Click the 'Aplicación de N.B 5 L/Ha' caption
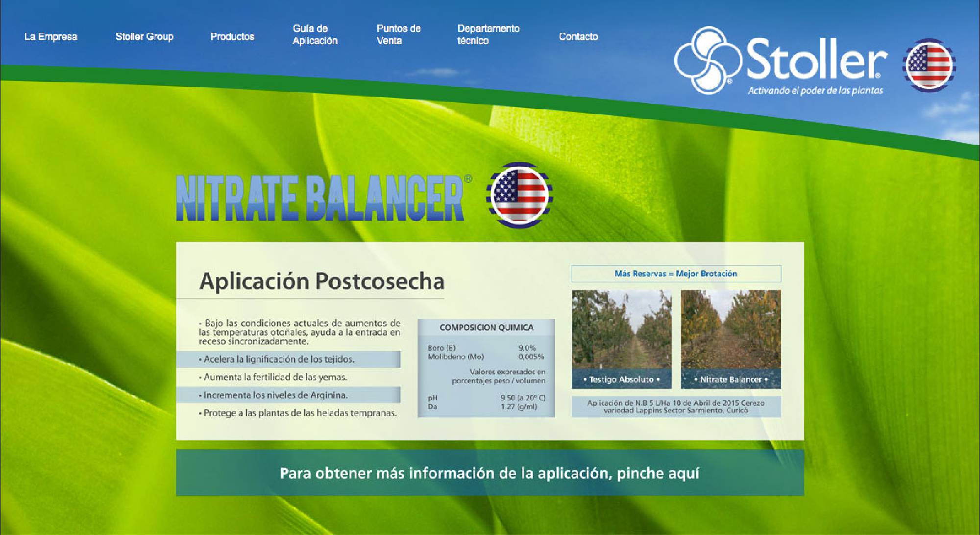This screenshot has height=535, width=980. pyautogui.click(x=676, y=407)
